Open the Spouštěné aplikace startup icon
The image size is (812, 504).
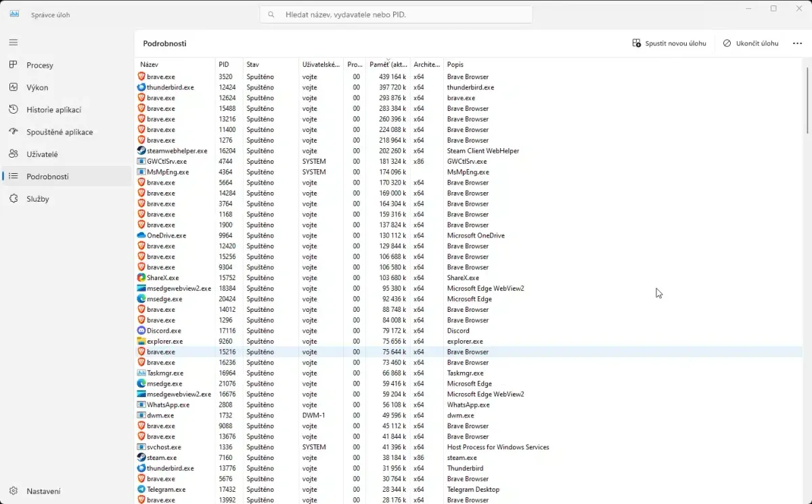click(14, 132)
